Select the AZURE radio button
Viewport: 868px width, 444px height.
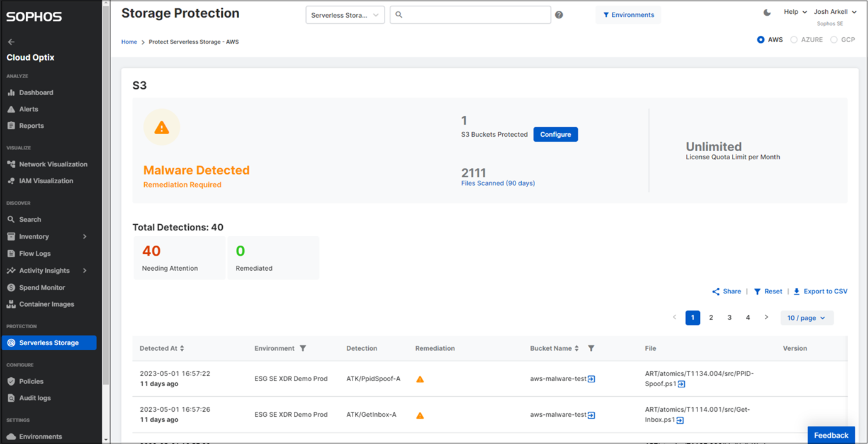(794, 40)
